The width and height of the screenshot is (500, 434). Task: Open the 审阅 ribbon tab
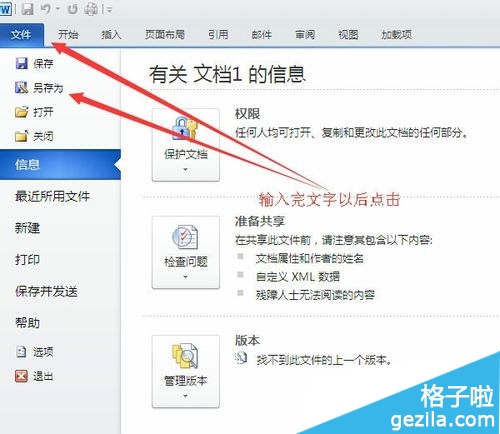tap(305, 34)
